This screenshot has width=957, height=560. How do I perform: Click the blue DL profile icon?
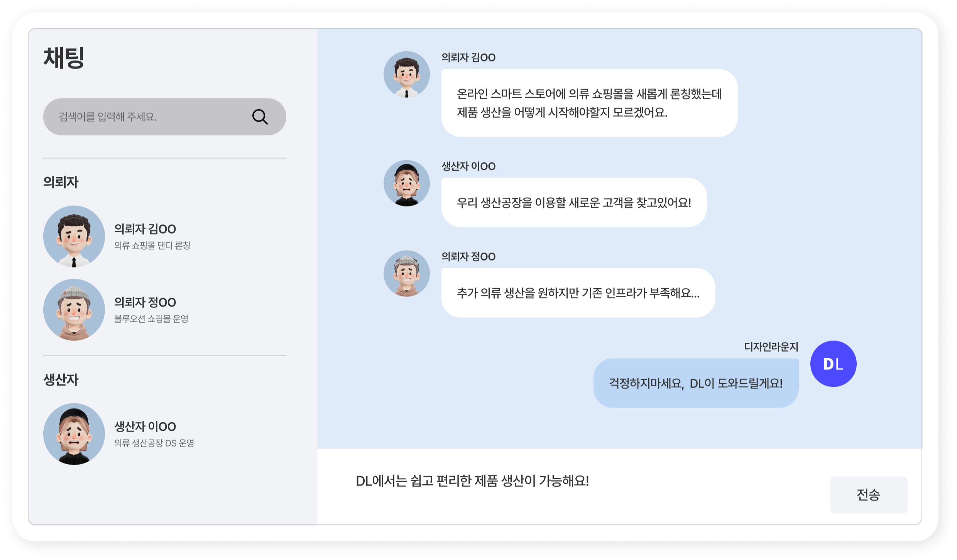click(x=833, y=364)
